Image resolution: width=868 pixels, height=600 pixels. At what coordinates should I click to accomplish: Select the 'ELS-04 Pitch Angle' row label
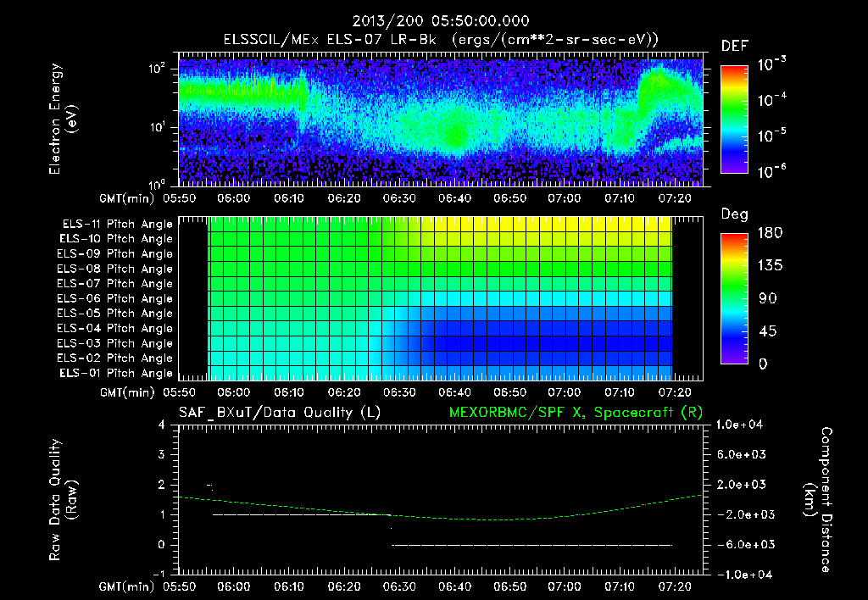pos(115,328)
